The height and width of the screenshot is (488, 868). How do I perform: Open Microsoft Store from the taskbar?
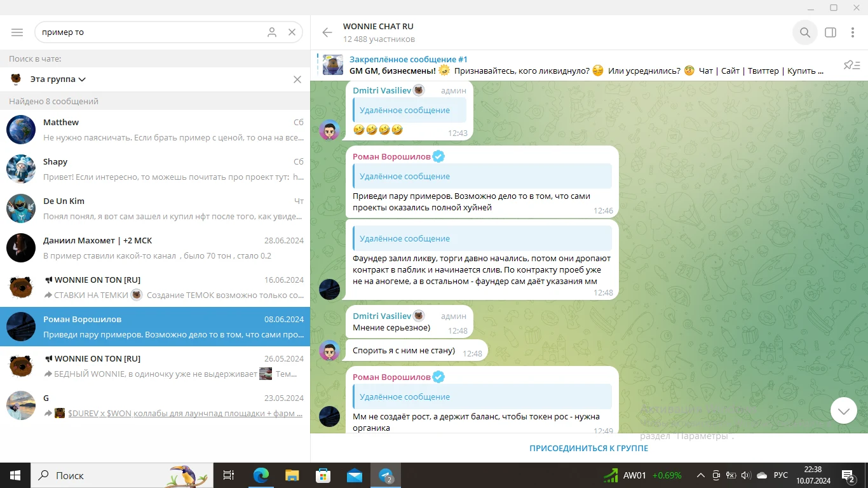click(x=323, y=475)
